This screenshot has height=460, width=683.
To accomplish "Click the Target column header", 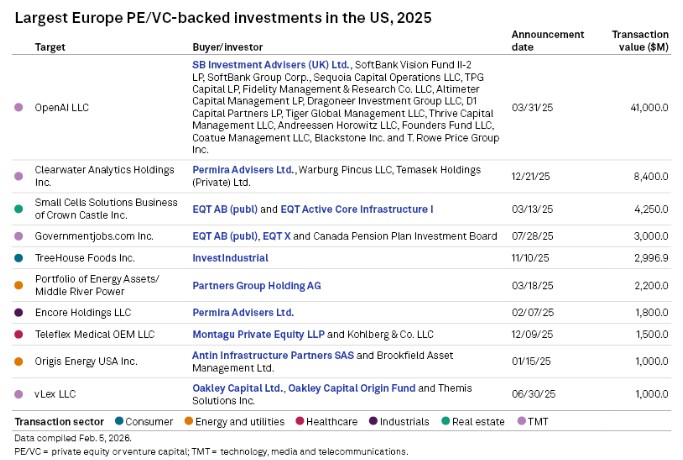I will (50, 47).
